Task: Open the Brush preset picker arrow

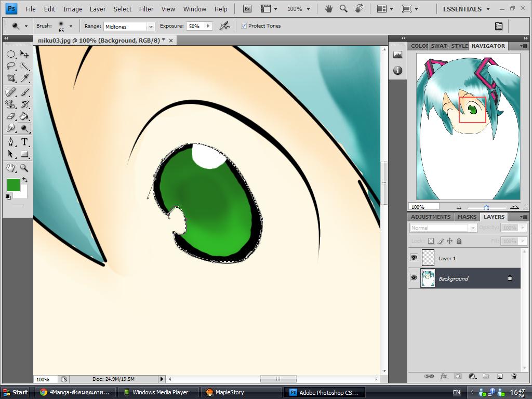Action: [x=71, y=26]
